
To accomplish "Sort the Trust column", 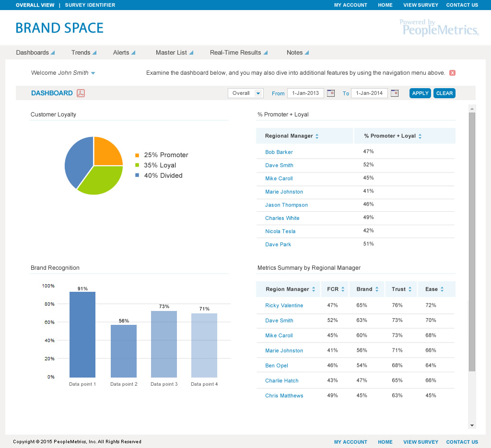I will (410, 289).
